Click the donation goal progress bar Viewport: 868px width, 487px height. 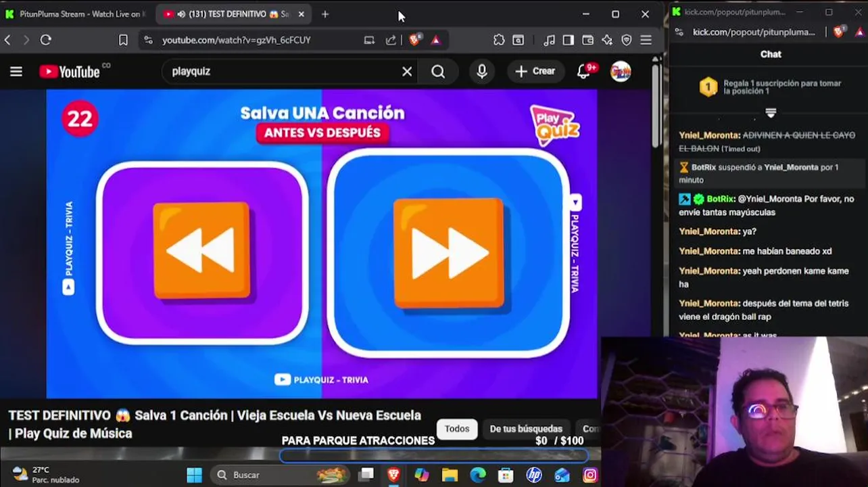[434, 455]
